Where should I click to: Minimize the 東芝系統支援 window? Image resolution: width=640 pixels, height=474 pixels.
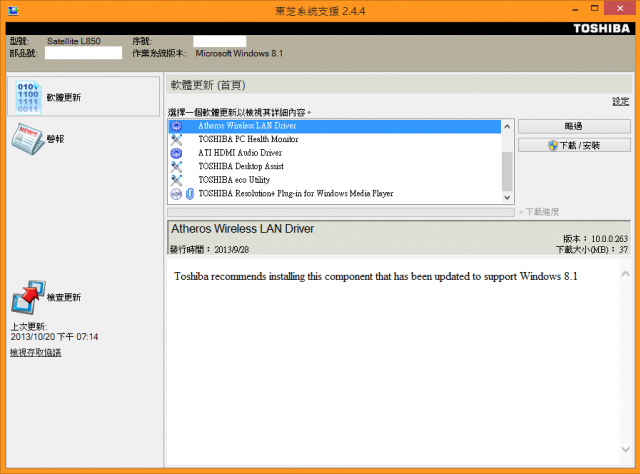click(x=576, y=9)
